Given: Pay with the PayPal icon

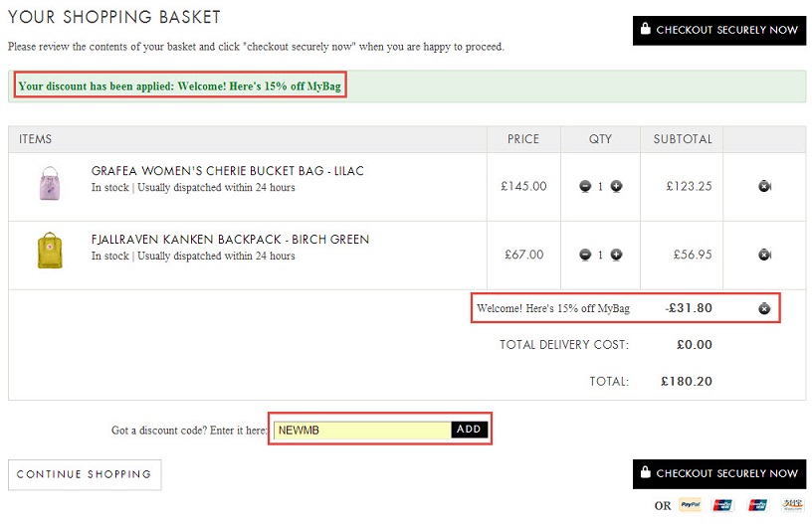Looking at the screenshot, I should (691, 505).
